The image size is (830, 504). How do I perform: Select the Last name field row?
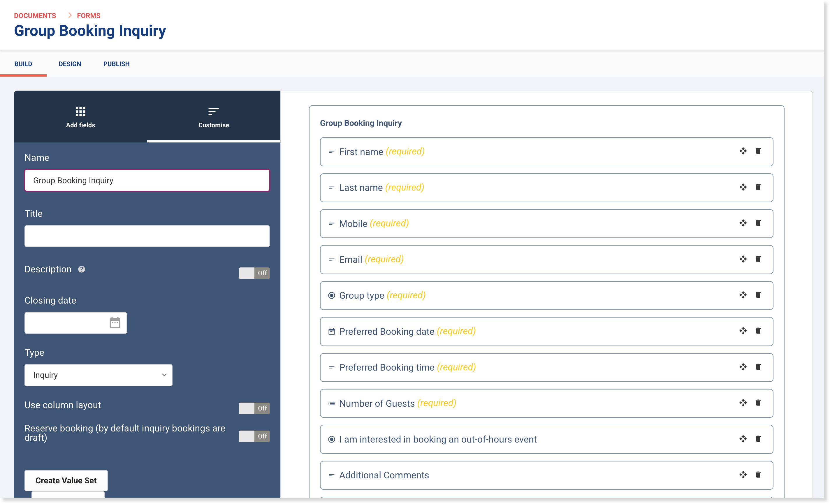[546, 188]
